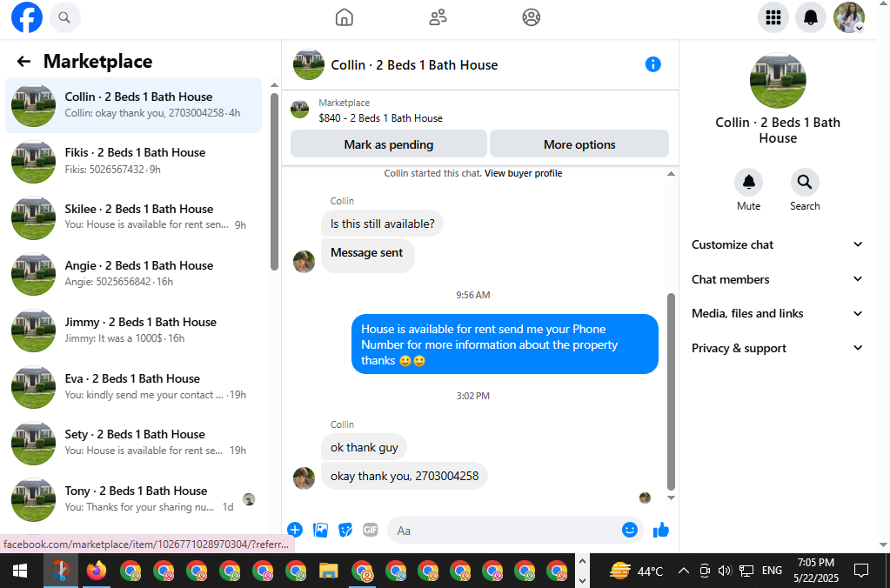
Task: Attach a photo with gallery icon
Action: (321, 530)
